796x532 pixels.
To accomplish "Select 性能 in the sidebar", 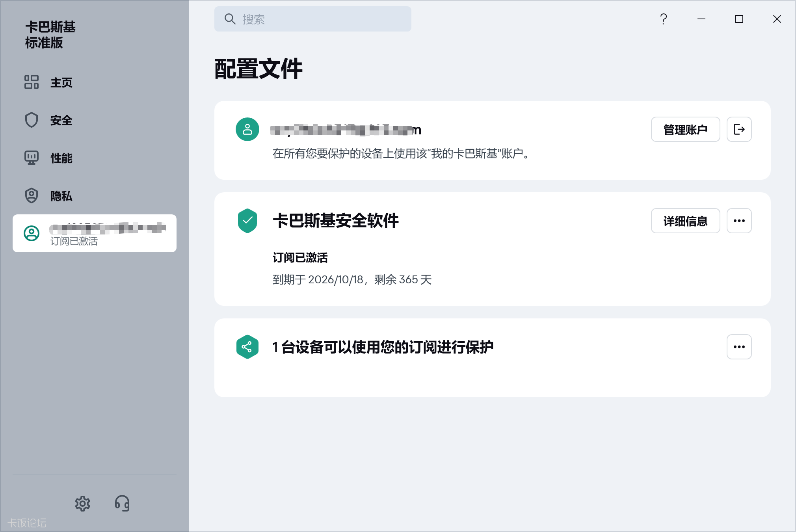I will tap(61, 158).
